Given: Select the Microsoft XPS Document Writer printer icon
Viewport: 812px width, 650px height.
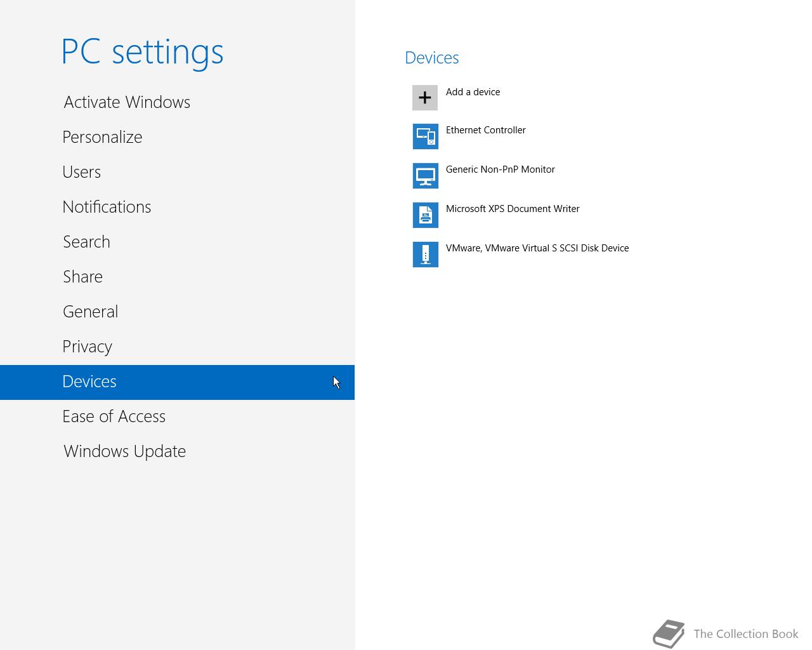Looking at the screenshot, I should [425, 215].
